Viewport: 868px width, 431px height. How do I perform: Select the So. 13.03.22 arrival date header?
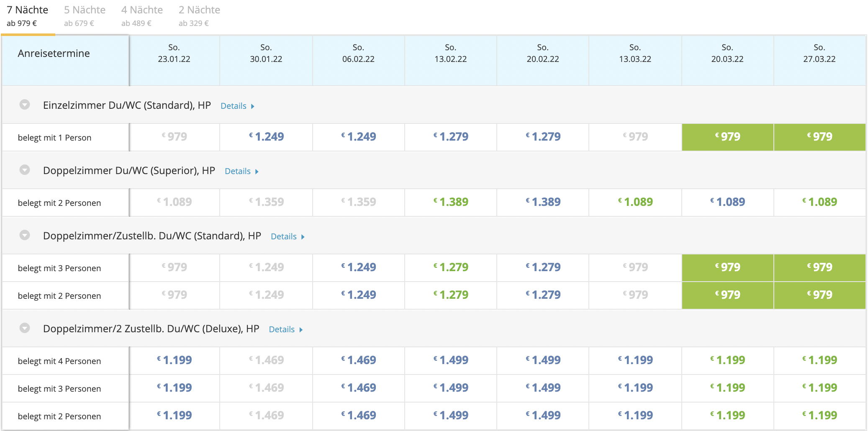pyautogui.click(x=635, y=61)
